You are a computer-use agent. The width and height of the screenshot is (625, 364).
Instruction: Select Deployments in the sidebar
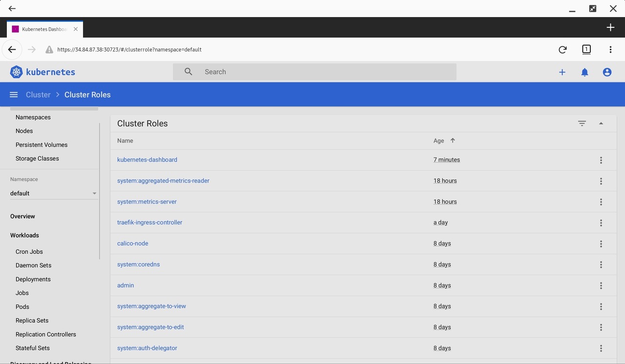[33, 279]
